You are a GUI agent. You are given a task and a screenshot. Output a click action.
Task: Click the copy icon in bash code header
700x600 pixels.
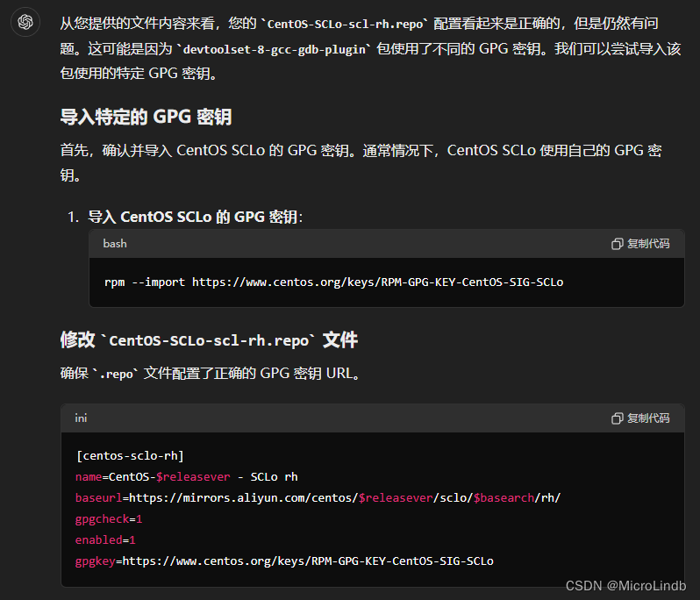[617, 244]
